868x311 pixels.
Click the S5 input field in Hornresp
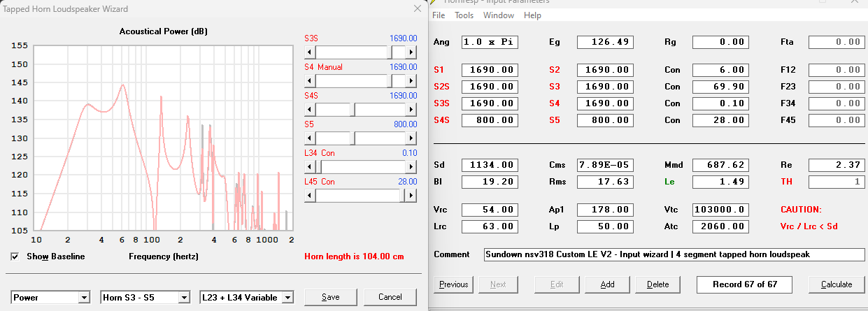point(605,120)
